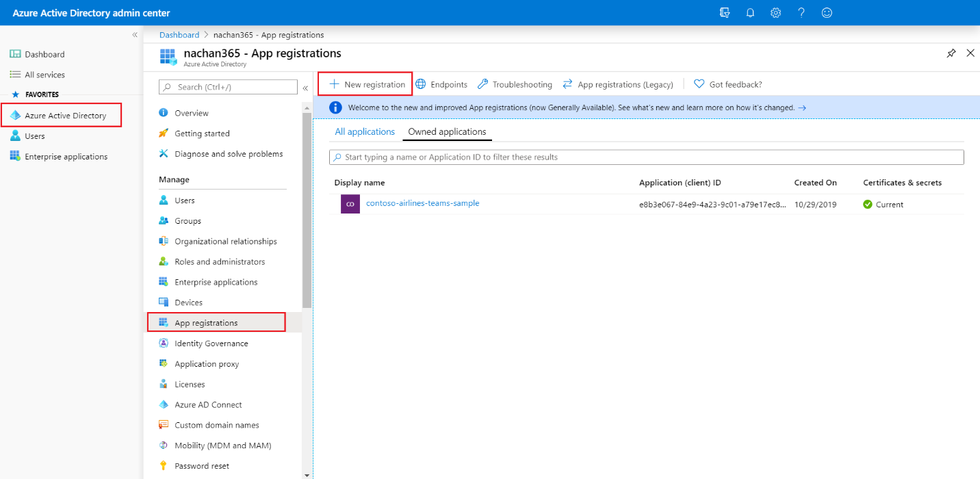Focus the application filter search field
Image resolution: width=980 pixels, height=479 pixels.
pos(646,157)
